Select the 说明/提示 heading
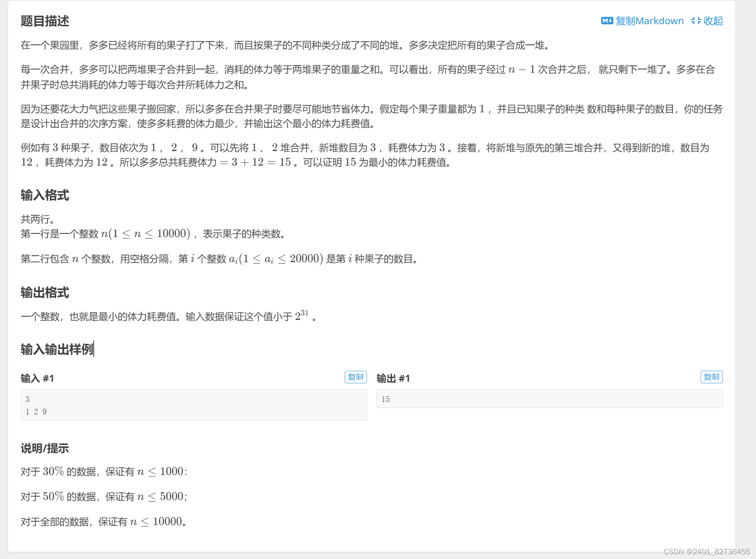 (x=44, y=448)
